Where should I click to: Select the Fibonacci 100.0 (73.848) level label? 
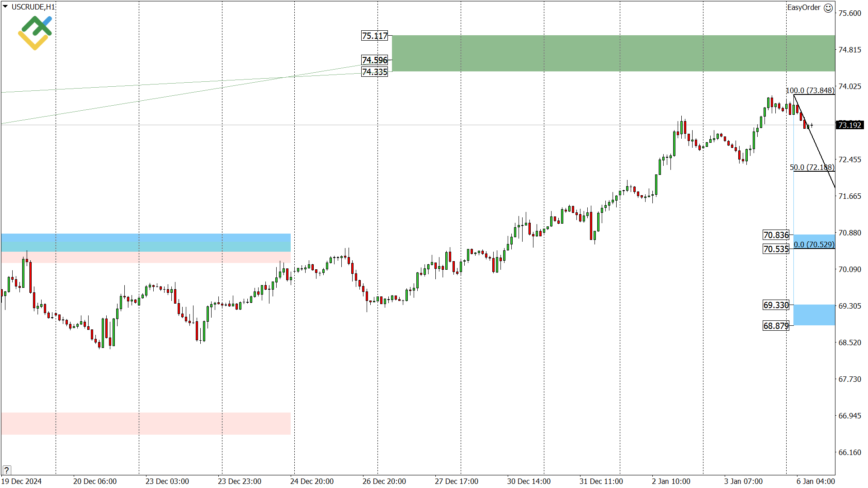810,90
